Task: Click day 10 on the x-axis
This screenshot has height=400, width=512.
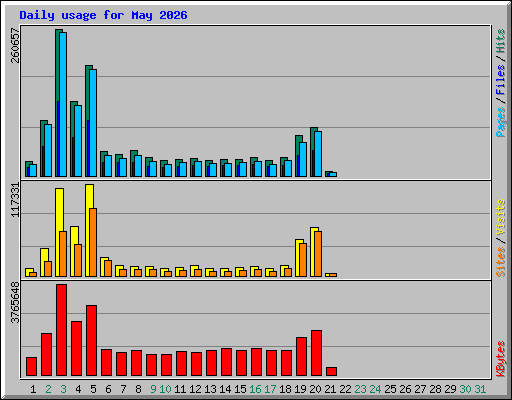Action: point(165,389)
